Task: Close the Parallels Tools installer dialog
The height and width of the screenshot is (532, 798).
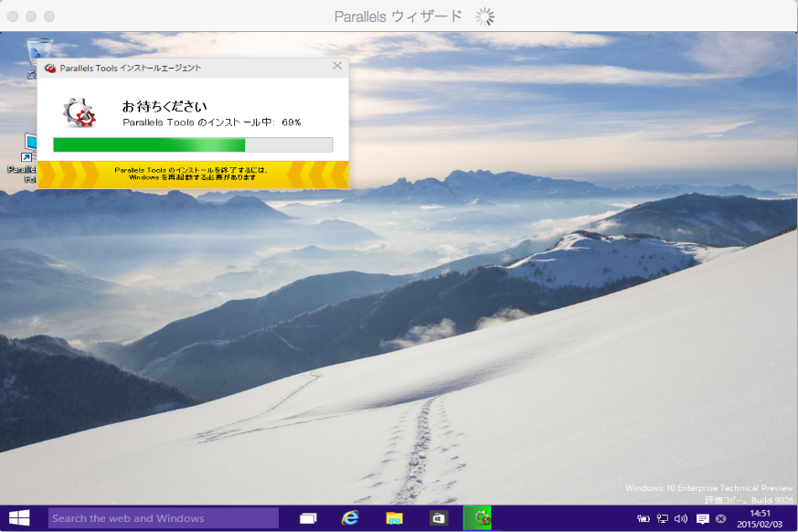Action: [x=337, y=66]
